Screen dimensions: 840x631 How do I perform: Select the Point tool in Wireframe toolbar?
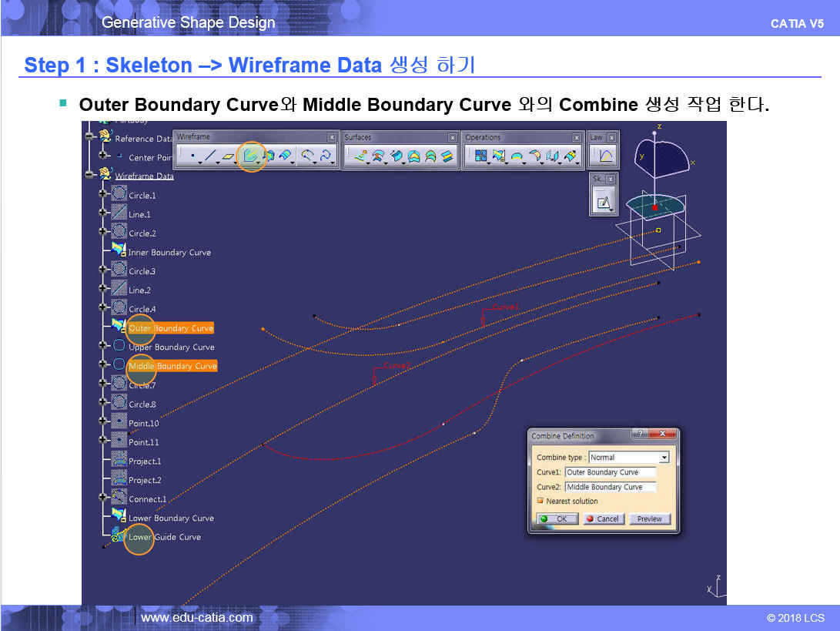pos(192,156)
